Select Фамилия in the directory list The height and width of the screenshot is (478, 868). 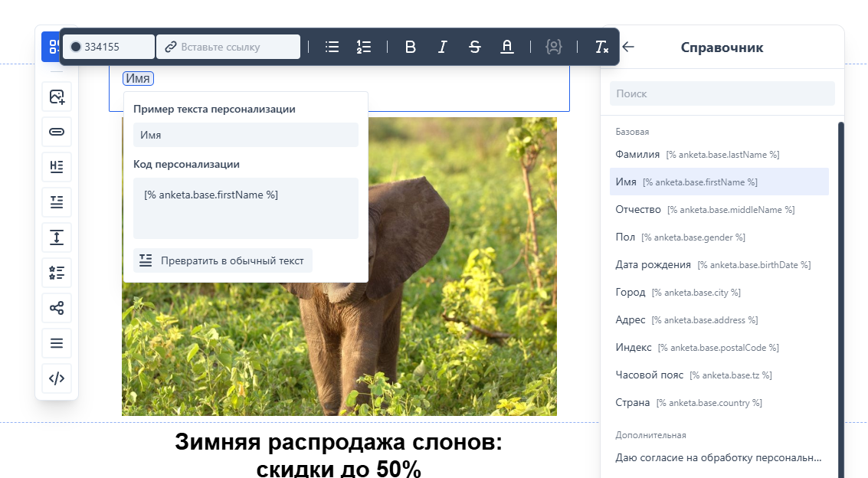pyautogui.click(x=719, y=155)
